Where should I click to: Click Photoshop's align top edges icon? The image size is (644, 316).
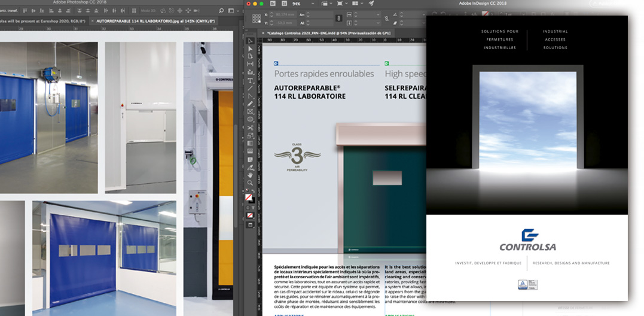pyautogui.click(x=25, y=11)
